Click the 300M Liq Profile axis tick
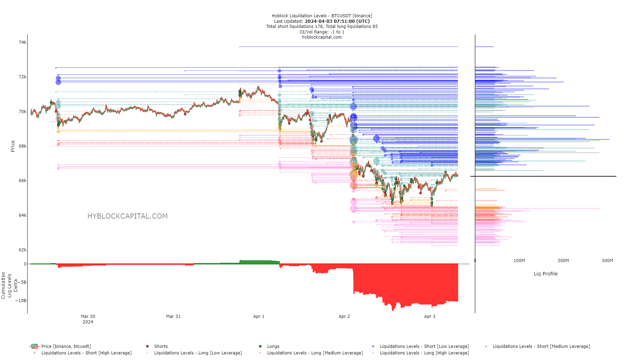The width and height of the screenshot is (644, 362). coord(607,261)
